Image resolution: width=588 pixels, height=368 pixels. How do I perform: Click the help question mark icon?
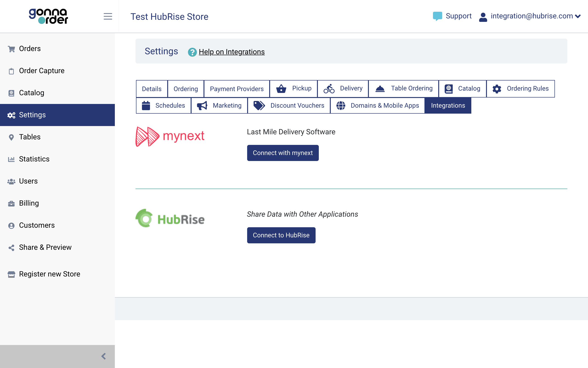pos(192,52)
